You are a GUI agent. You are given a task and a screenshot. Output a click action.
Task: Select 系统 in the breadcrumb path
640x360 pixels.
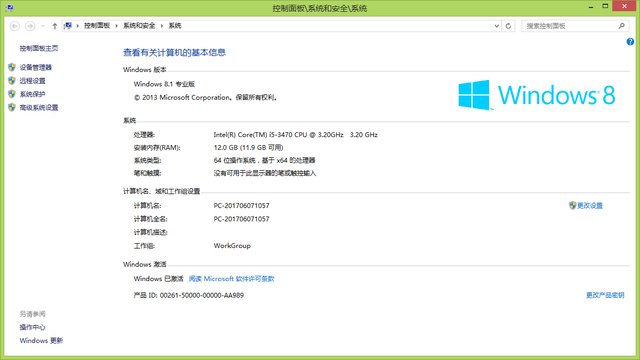click(x=175, y=26)
